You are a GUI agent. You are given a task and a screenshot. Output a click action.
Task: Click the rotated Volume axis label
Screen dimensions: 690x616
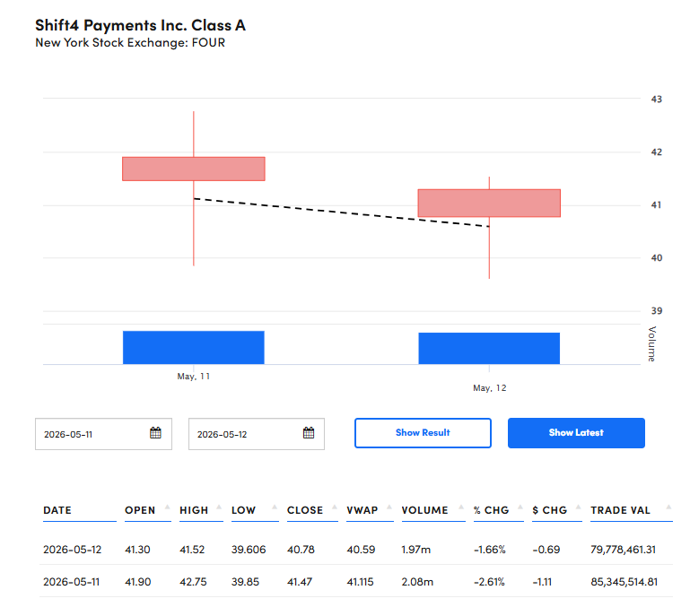(652, 343)
